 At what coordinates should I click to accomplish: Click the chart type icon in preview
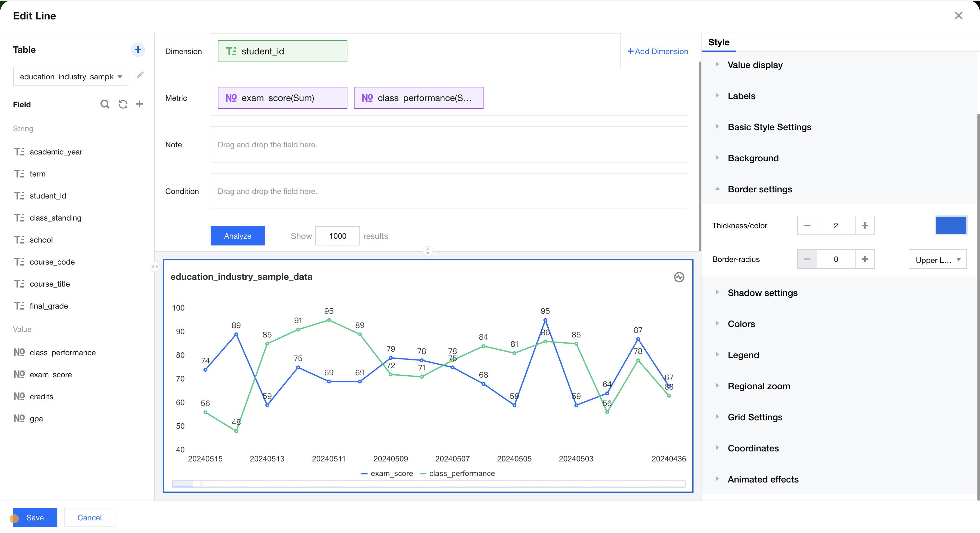pyautogui.click(x=679, y=277)
